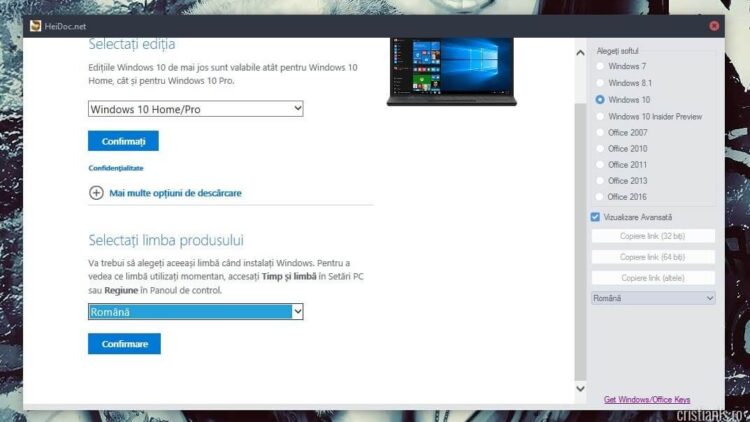Select the Office 2010 radio button
Image resolution: width=750 pixels, height=422 pixels.
[x=600, y=149]
